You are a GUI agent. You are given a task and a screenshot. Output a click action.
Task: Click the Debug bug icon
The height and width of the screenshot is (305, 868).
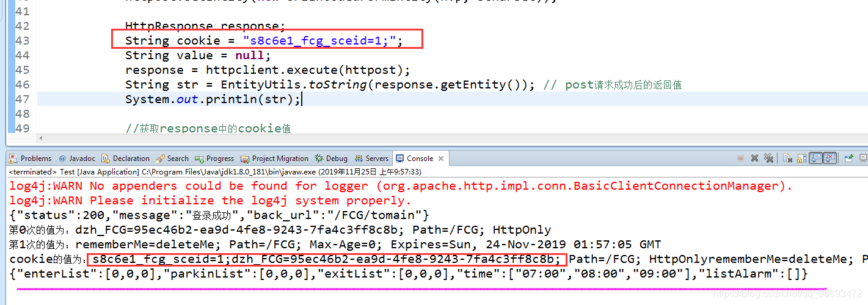[x=319, y=159]
